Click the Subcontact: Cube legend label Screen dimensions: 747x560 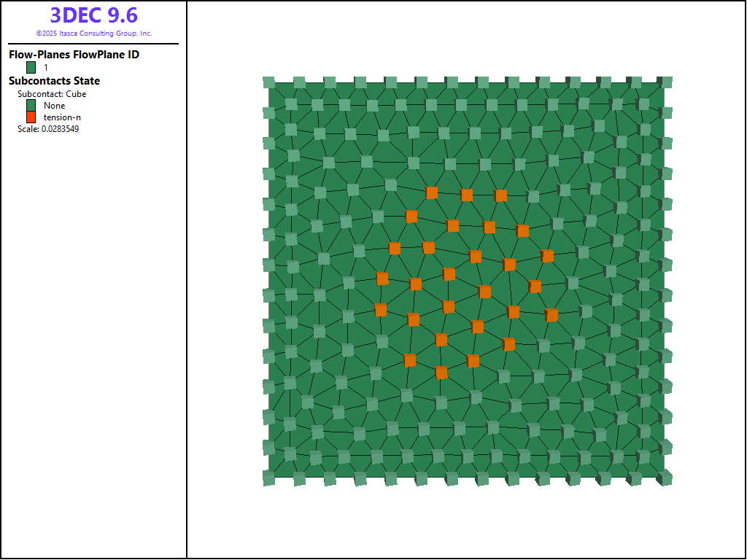52,94
